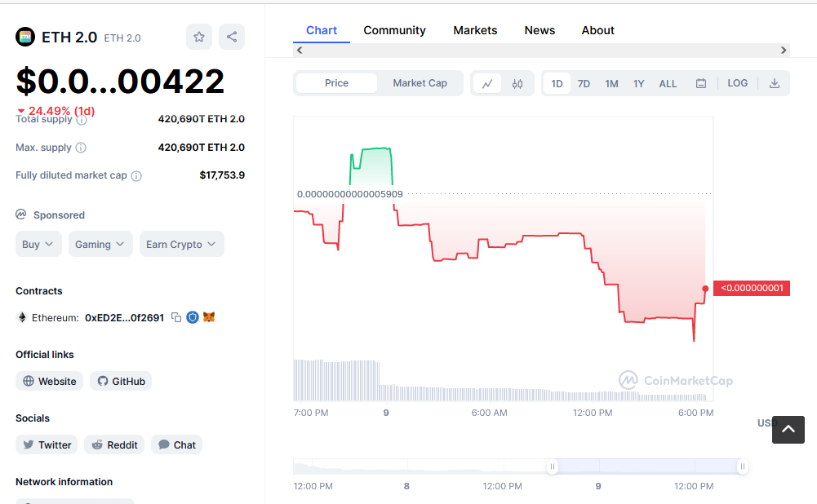Click the $0.0...00422 price text
Image resolution: width=817 pixels, height=504 pixels.
click(x=120, y=82)
